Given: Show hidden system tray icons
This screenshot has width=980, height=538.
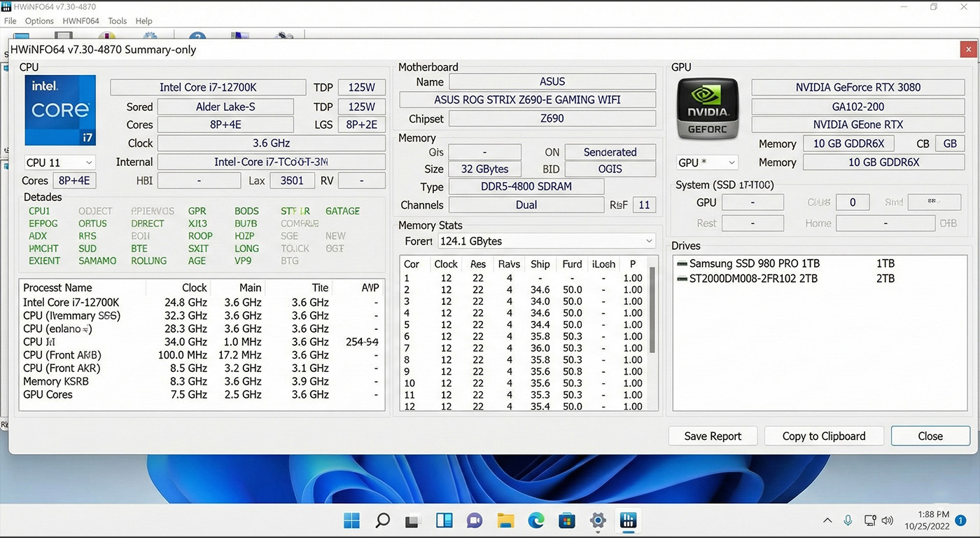Looking at the screenshot, I should pyautogui.click(x=827, y=520).
